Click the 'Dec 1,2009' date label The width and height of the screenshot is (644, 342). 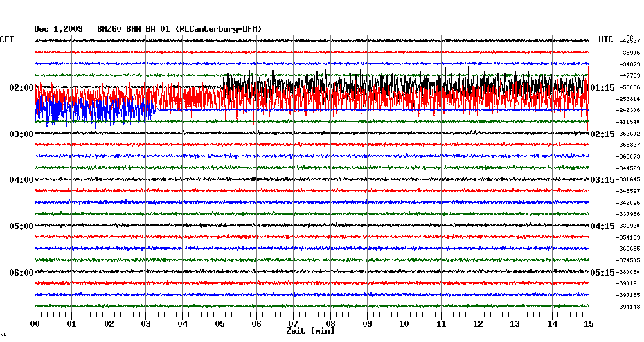pyautogui.click(x=58, y=29)
